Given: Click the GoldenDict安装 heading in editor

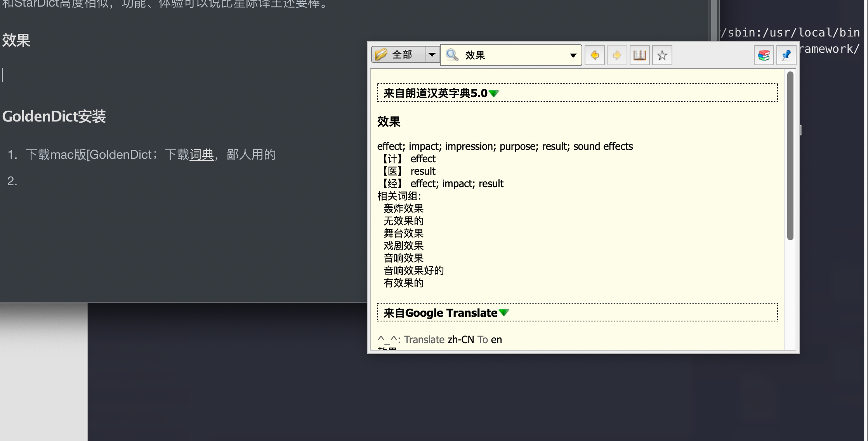Looking at the screenshot, I should (54, 116).
